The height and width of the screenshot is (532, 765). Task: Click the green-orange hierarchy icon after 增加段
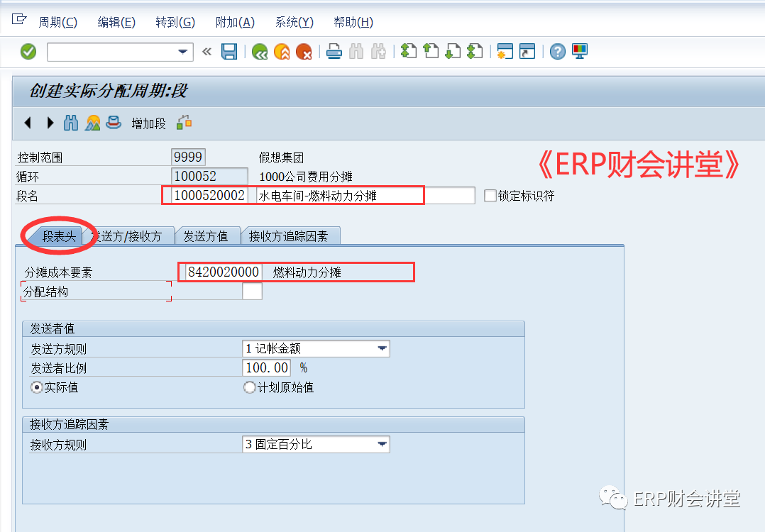click(x=184, y=123)
